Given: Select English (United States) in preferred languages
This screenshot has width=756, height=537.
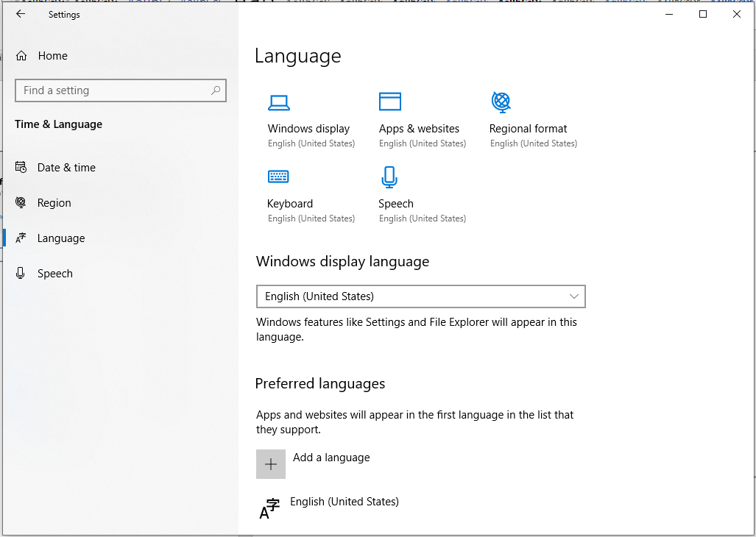Looking at the screenshot, I should coord(344,502).
